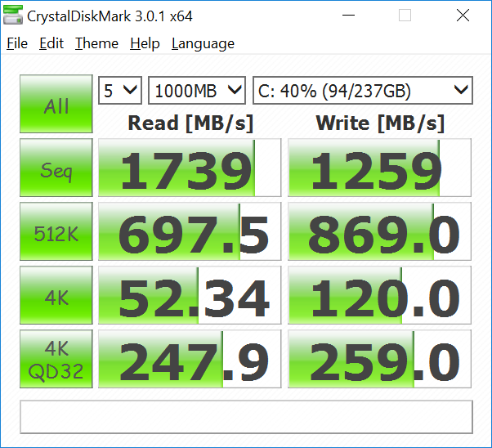Click the Seq write result 1259
492x448 pixels.
tap(379, 168)
